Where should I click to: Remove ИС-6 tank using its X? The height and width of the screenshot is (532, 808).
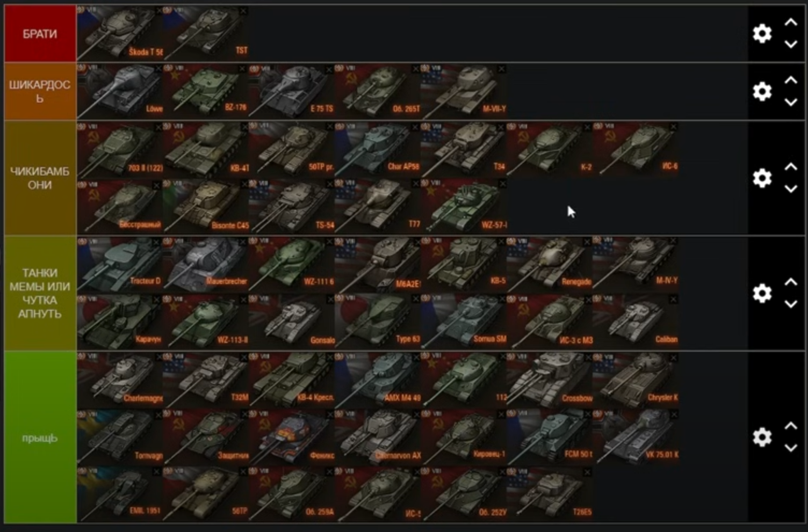[x=673, y=127]
